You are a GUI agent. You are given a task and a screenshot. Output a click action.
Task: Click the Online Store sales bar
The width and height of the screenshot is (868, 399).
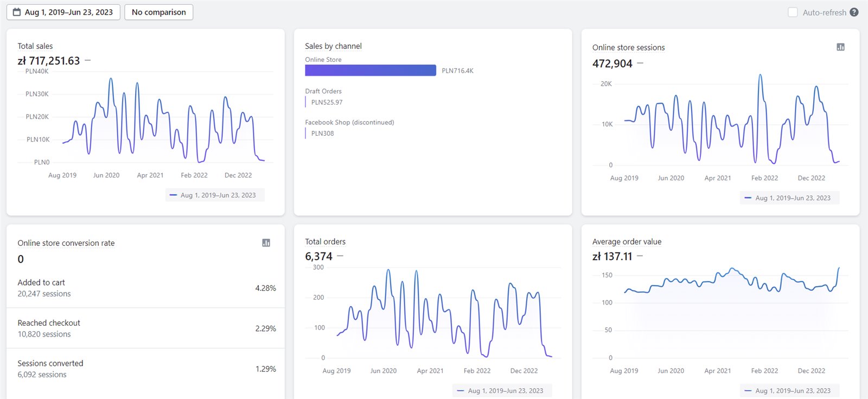tap(371, 71)
